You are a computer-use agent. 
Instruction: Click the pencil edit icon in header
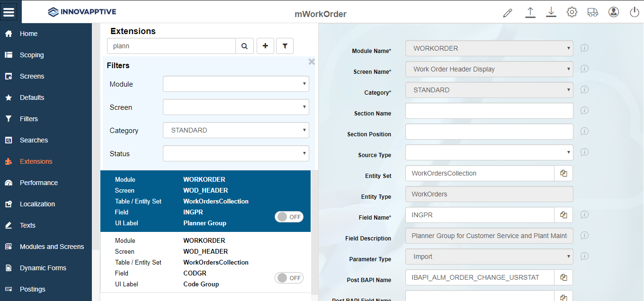pyautogui.click(x=508, y=13)
